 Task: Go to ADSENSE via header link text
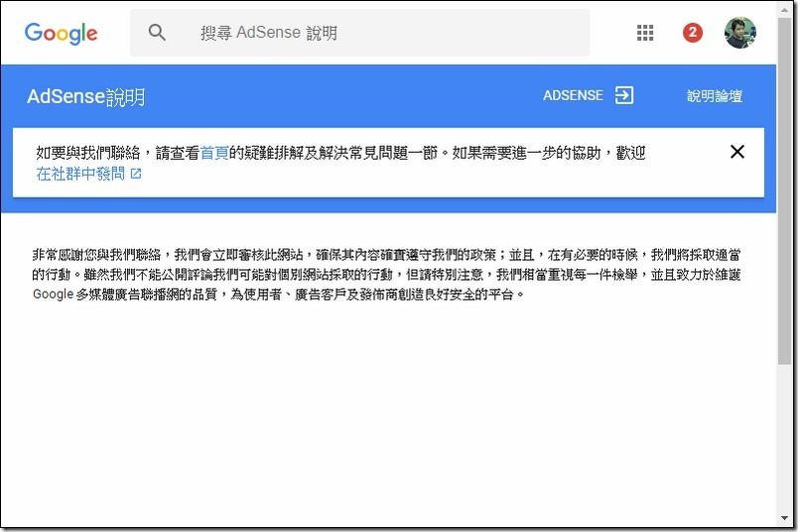[x=573, y=95]
